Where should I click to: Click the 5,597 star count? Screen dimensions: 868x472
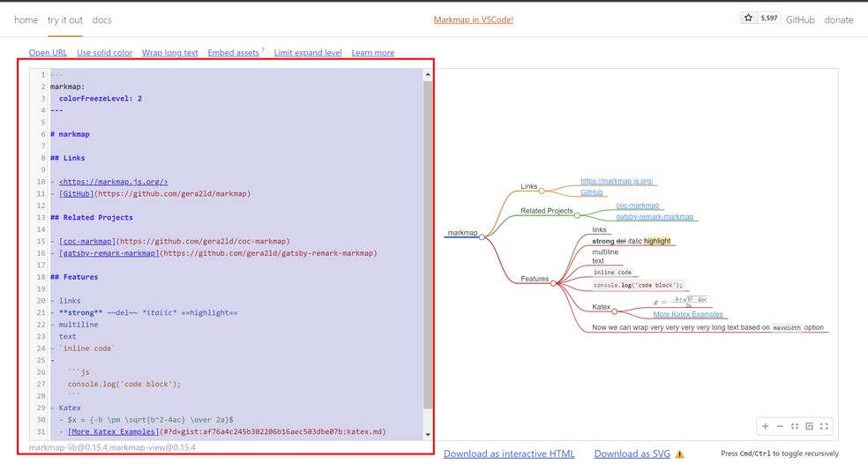[769, 18]
